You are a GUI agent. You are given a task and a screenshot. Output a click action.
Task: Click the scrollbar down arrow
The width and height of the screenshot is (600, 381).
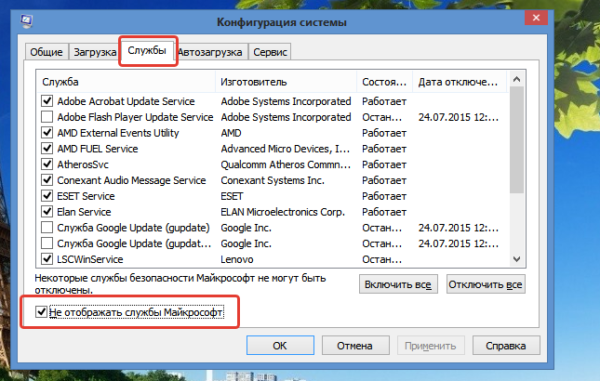click(517, 259)
